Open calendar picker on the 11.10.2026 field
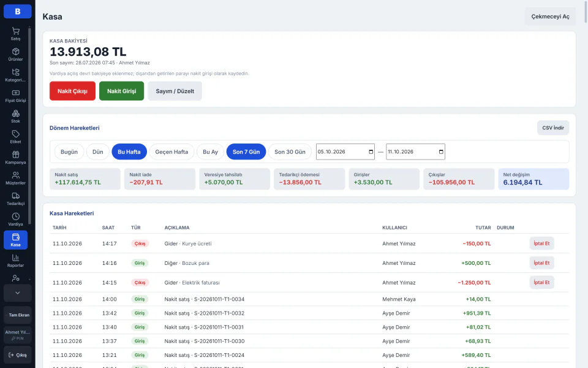This screenshot has height=368, width=588. point(441,151)
